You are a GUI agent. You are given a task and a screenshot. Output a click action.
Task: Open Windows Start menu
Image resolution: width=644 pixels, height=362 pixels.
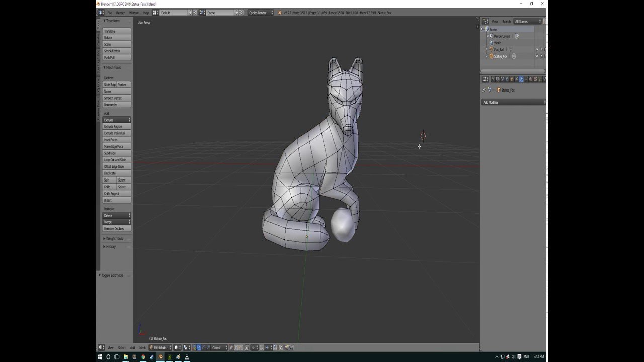[x=100, y=357]
